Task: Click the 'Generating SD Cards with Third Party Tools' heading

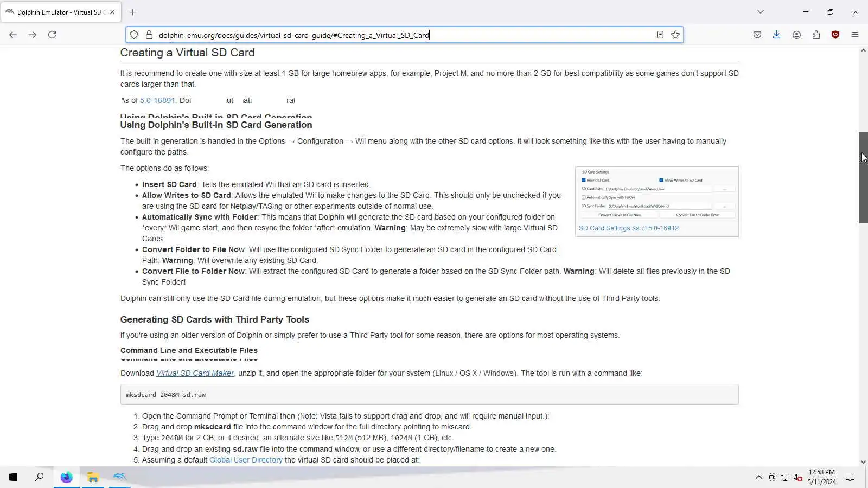Action: click(x=215, y=319)
